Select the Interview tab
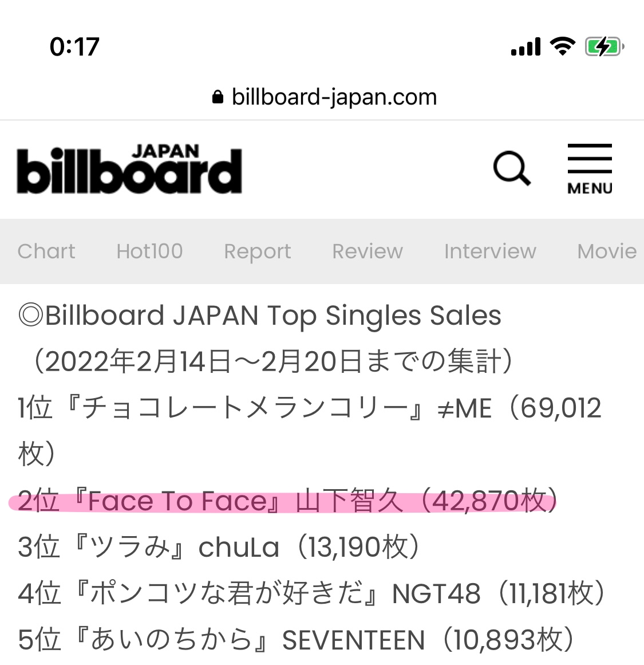 coord(490,251)
